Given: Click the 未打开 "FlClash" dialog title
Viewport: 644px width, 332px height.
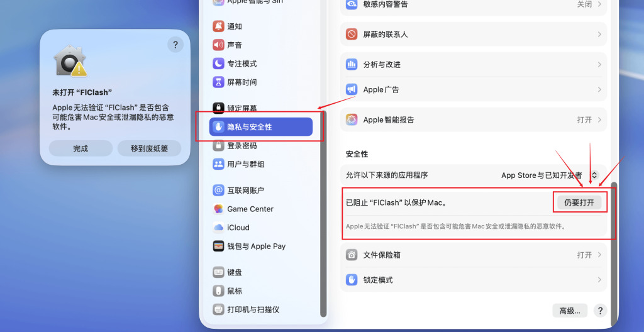Looking at the screenshot, I should [82, 92].
